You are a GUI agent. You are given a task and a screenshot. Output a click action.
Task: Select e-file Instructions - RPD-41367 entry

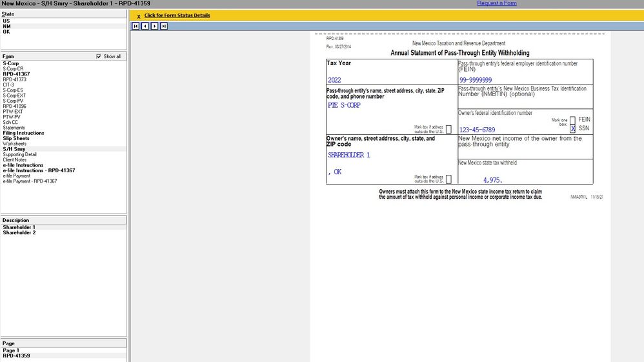[39, 170]
